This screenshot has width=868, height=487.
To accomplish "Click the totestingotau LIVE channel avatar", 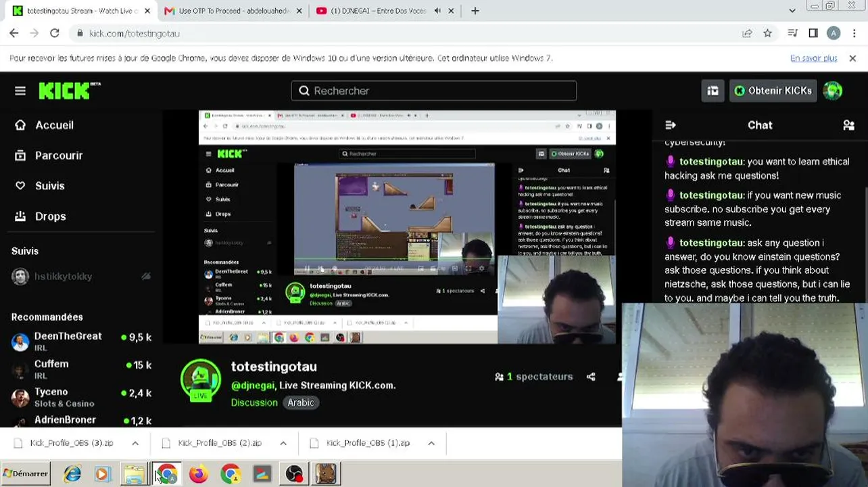I will point(201,379).
